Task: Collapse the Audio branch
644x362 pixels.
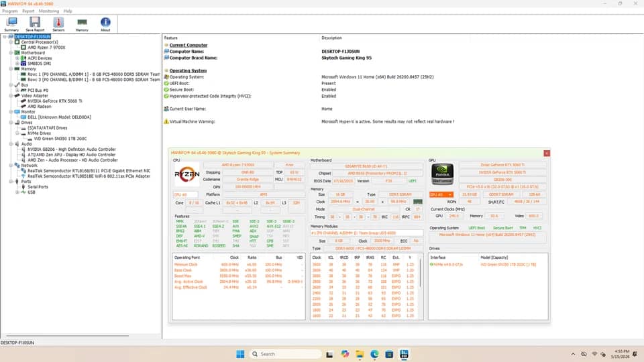Action: click(11, 143)
